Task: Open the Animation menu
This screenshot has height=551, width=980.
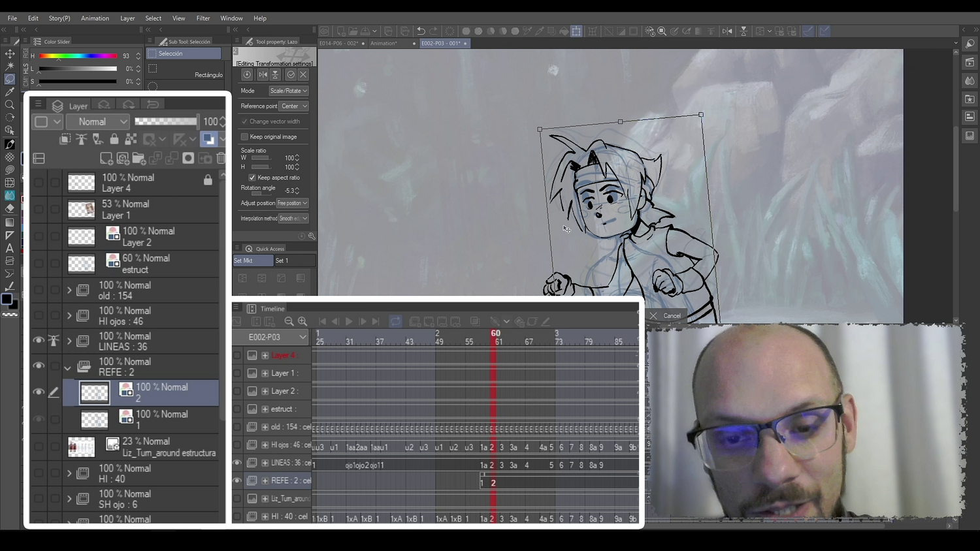Action: [95, 18]
